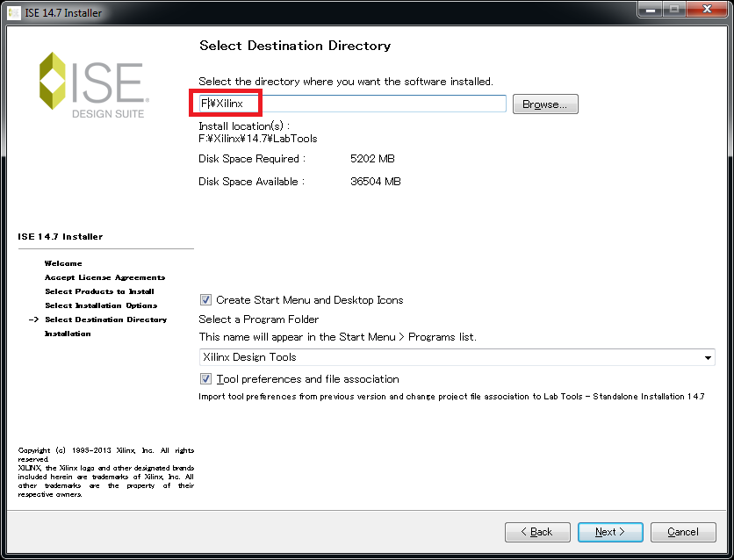Click the Select Destination Directory page heading
The image size is (734, 560).
pyautogui.click(x=295, y=46)
